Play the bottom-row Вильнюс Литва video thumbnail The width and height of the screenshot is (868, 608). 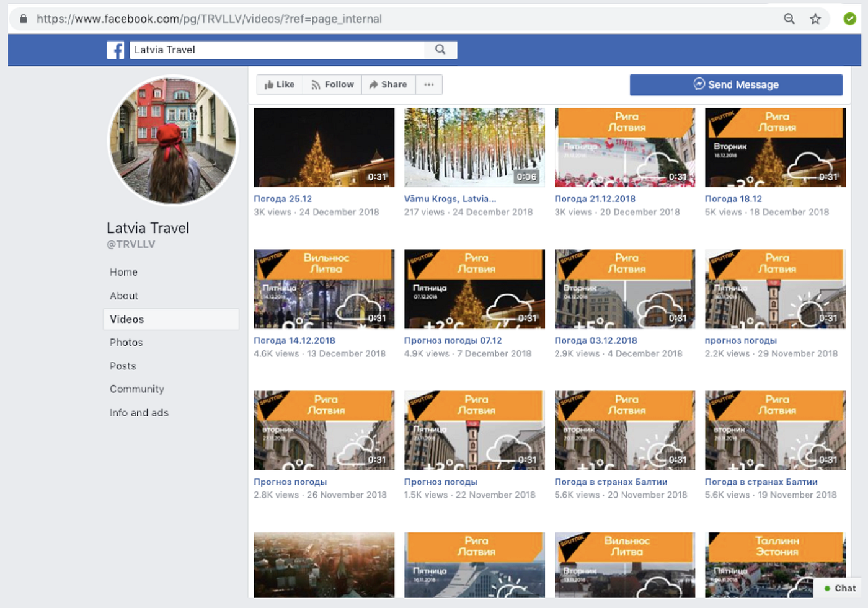click(x=625, y=565)
